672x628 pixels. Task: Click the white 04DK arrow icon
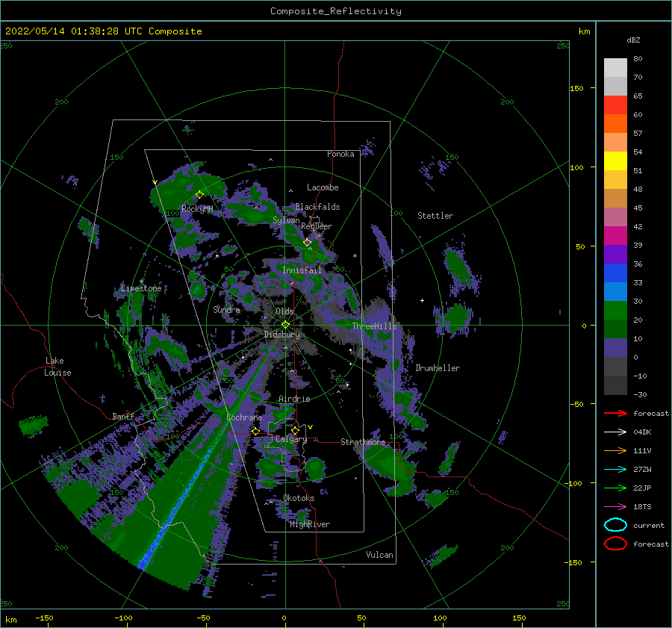615,432
